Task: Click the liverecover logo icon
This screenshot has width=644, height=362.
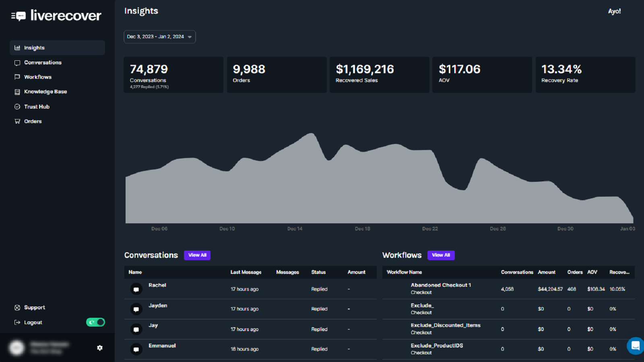Action: coord(19,16)
